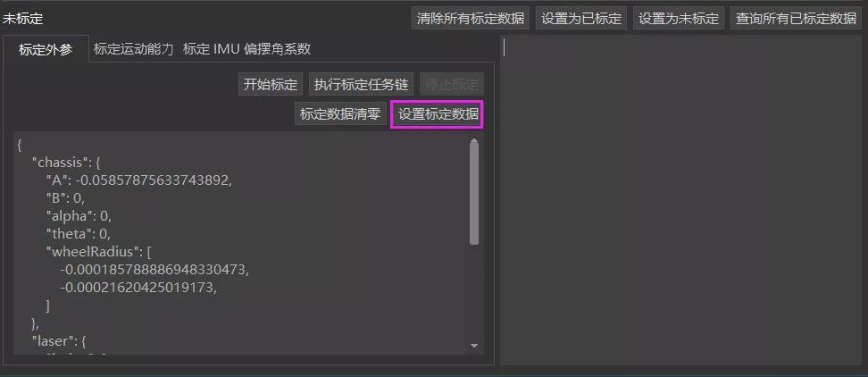Screen dimensions: 868x377
Task: Click the greyed-out 停止标定 button
Action: (x=452, y=85)
